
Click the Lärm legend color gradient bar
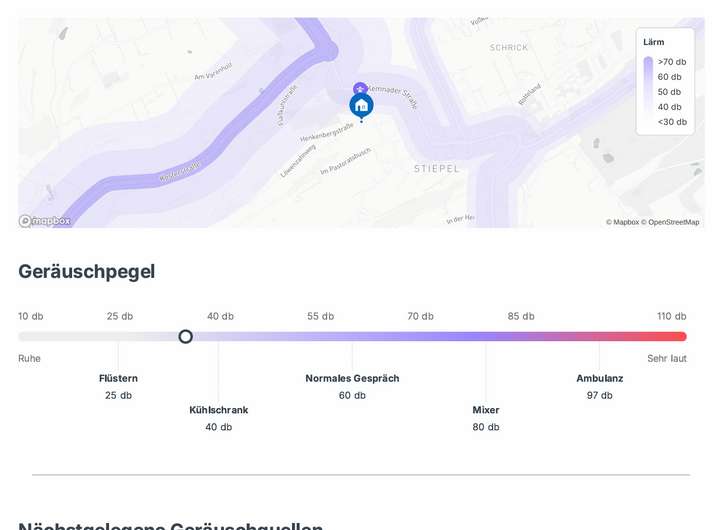648,91
